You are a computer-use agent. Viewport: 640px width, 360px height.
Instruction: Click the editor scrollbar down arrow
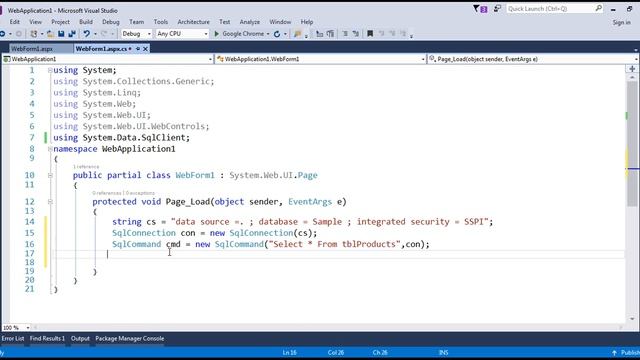[x=632, y=319]
